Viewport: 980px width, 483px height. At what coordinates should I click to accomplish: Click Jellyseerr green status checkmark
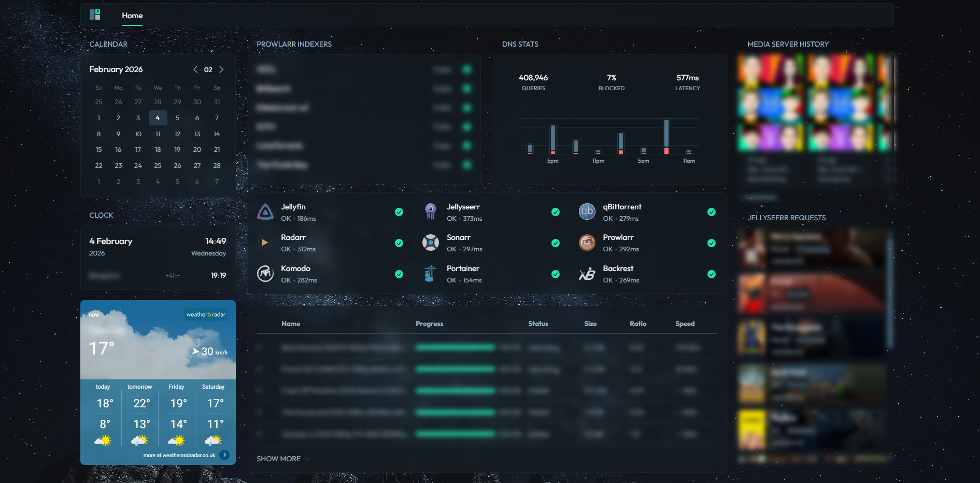(x=556, y=212)
